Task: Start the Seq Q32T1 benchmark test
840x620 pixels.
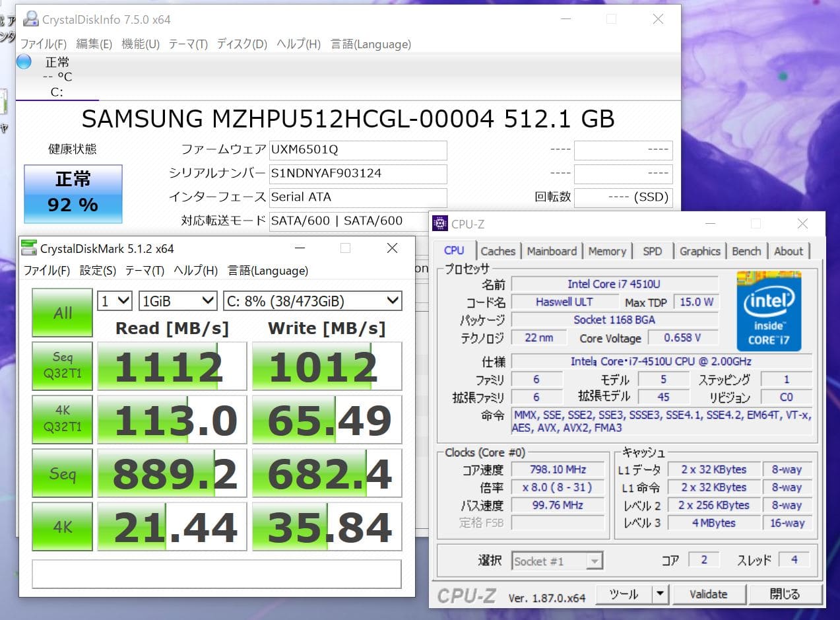Action: coord(63,366)
